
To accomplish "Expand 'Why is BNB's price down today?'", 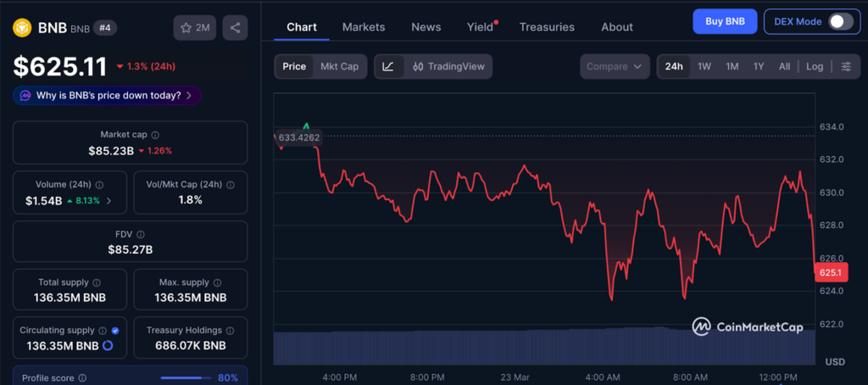I will [x=108, y=96].
